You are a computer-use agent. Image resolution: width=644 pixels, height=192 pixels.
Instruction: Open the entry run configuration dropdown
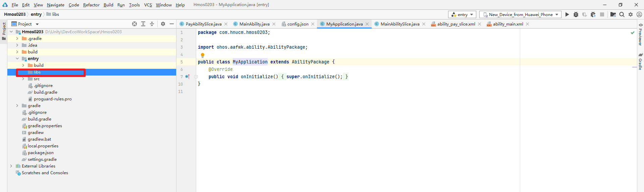click(x=462, y=14)
